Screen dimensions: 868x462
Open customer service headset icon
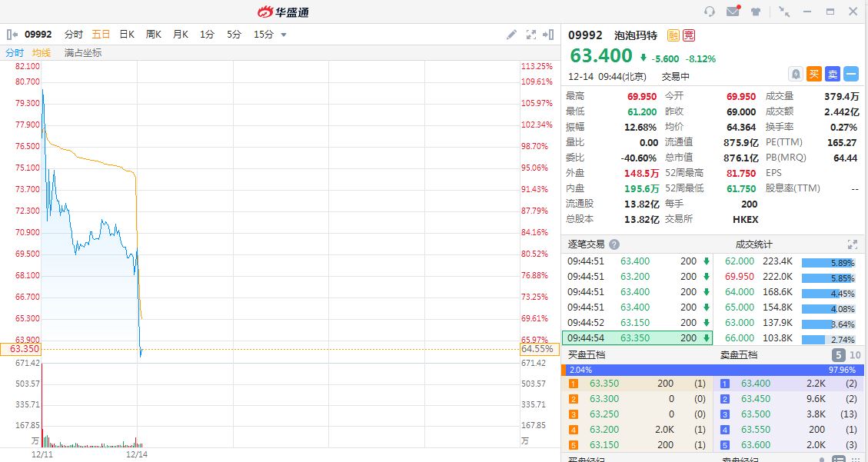pyautogui.click(x=710, y=12)
